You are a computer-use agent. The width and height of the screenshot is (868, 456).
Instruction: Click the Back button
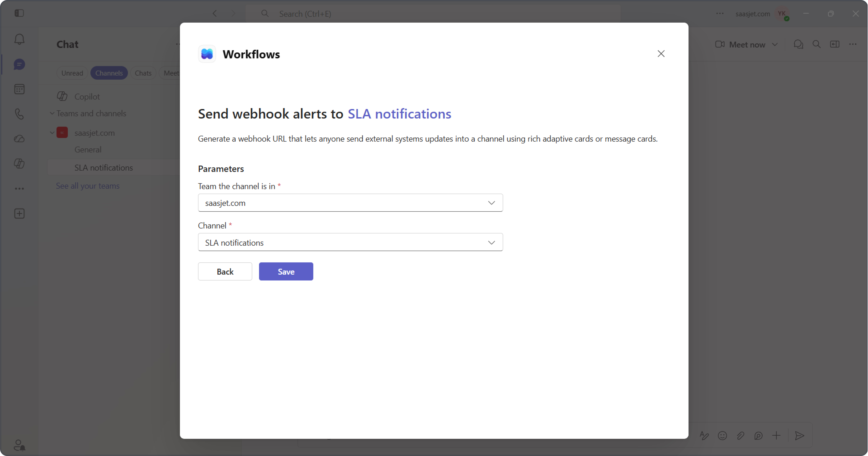[x=225, y=272]
